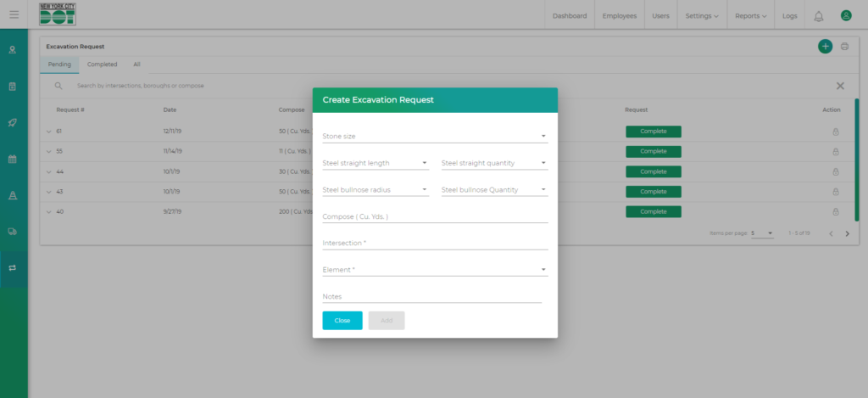Viewport: 868px width, 398px height.
Task: Open the user profile avatar icon
Action: (846, 15)
